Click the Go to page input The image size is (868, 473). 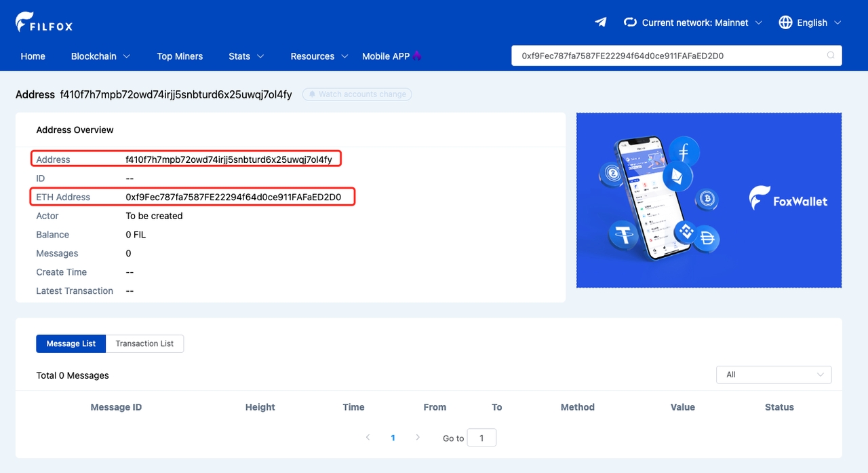click(482, 438)
